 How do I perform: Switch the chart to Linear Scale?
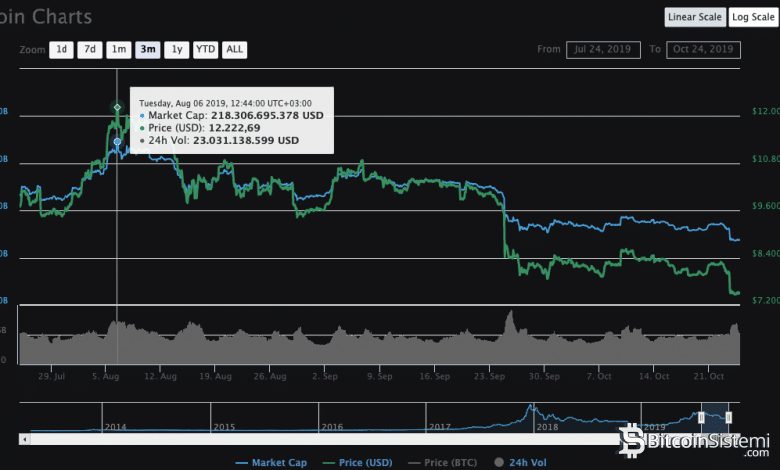click(695, 17)
